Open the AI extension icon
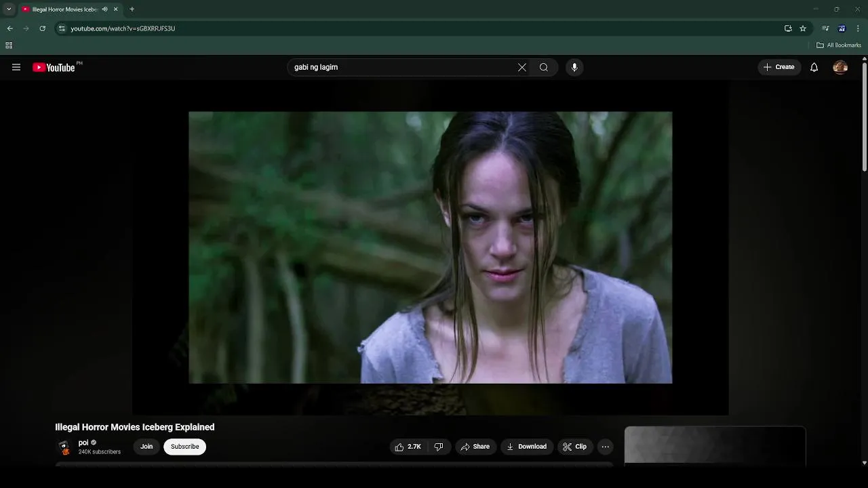Viewport: 868px width, 488px height. (842, 28)
